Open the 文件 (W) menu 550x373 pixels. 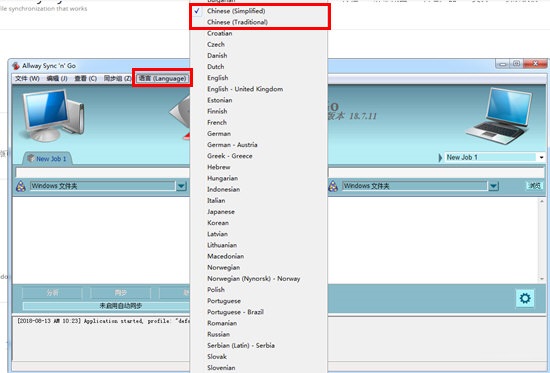(27, 78)
